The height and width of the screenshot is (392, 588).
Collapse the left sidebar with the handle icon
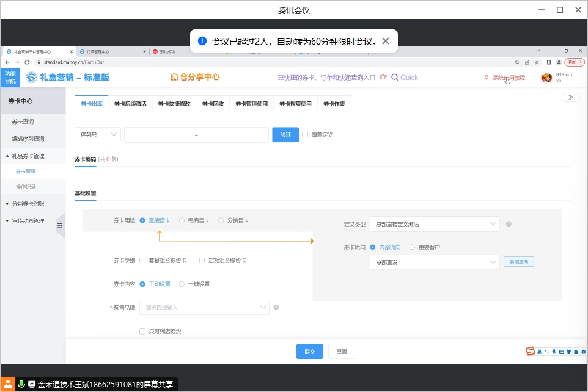(60, 225)
